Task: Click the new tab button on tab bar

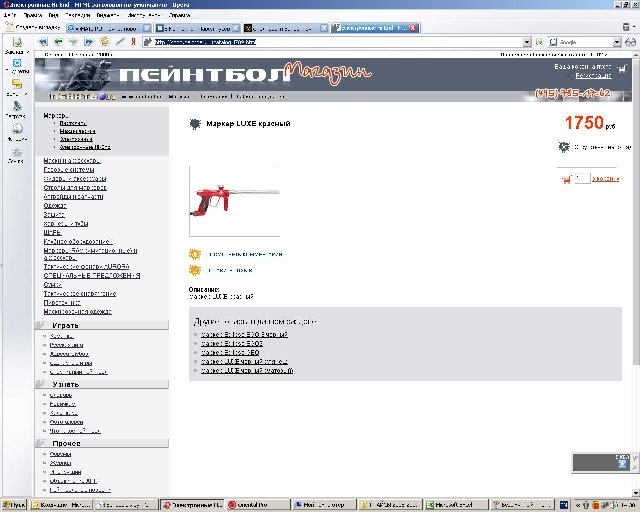Action: point(33,27)
